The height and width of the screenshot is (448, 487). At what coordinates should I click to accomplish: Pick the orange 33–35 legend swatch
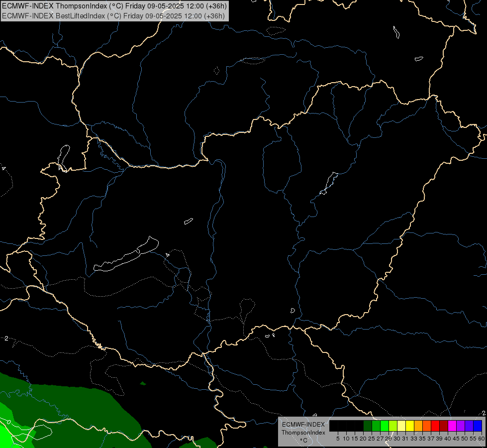point(418,426)
